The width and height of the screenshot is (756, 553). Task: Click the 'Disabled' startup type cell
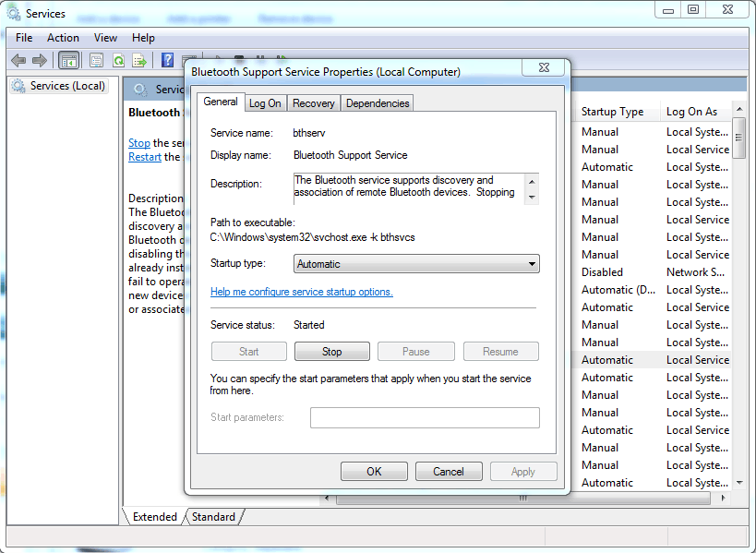point(602,272)
